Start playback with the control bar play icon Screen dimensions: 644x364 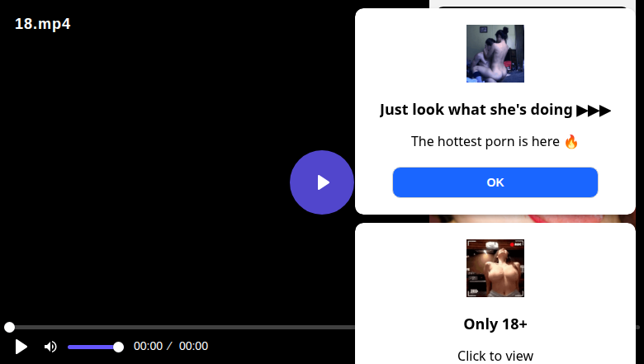[x=21, y=347]
